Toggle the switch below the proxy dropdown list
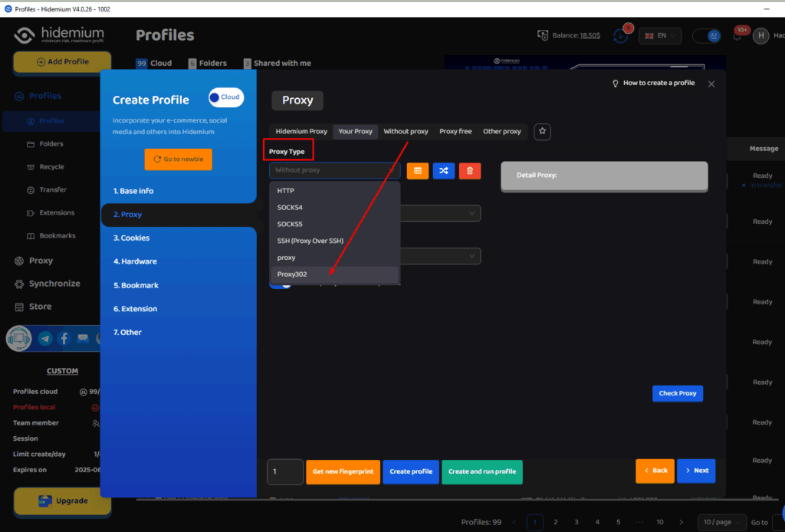785x532 pixels. pyautogui.click(x=281, y=284)
